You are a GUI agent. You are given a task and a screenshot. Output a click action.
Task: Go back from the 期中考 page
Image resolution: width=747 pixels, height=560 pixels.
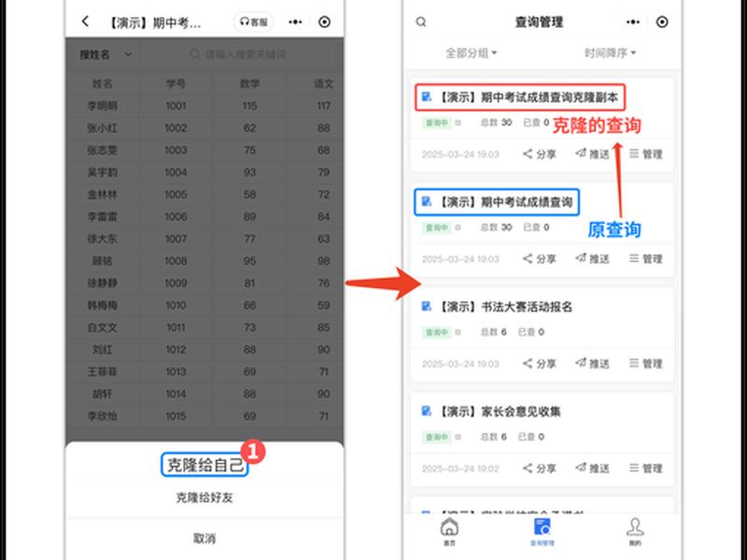(85, 21)
